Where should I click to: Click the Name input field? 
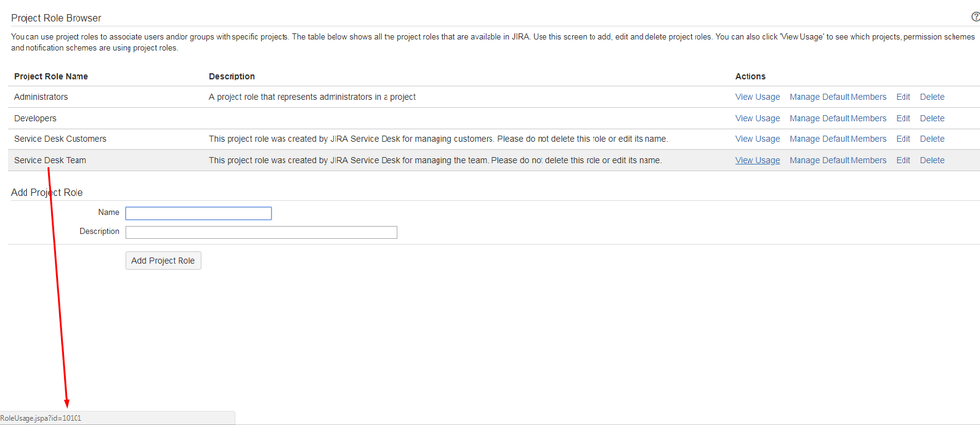[198, 213]
